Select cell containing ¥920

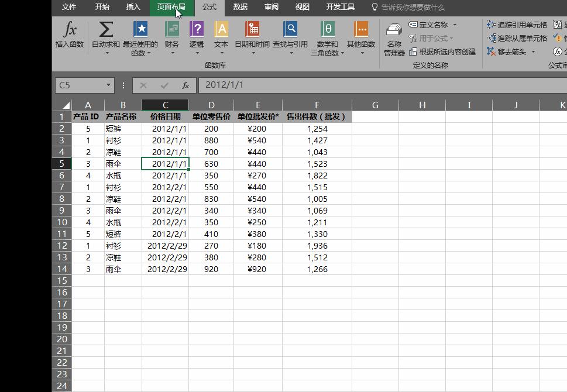point(258,269)
